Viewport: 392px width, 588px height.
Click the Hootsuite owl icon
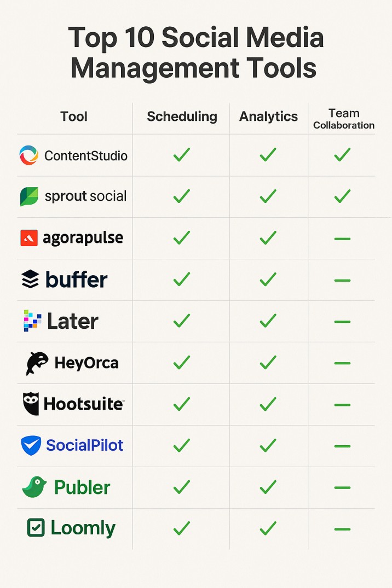(x=31, y=404)
